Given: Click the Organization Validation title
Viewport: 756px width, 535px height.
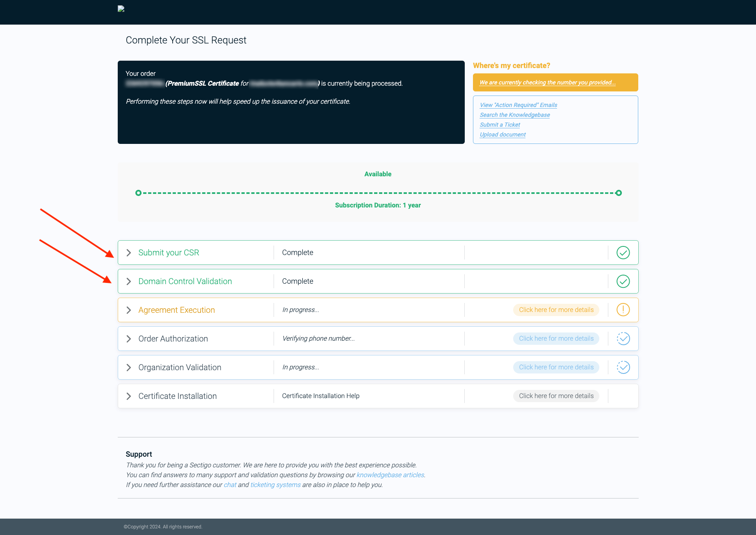Looking at the screenshot, I should coord(180,367).
